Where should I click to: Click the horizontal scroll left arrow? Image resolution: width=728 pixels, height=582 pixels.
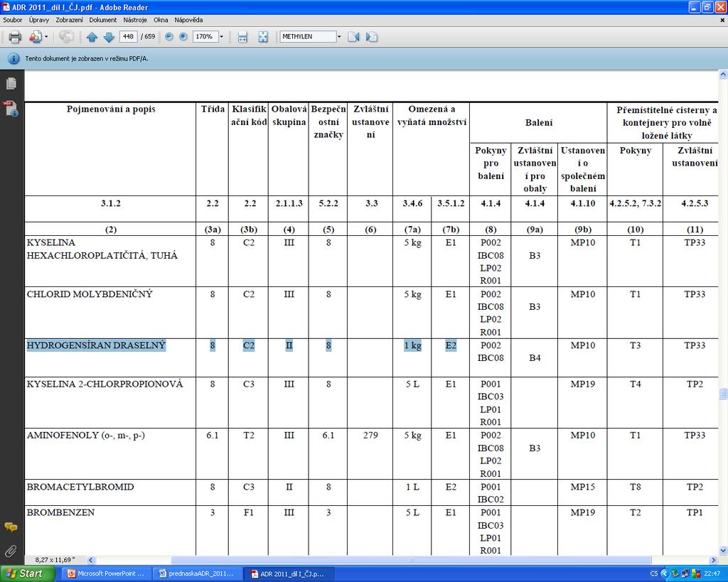[x=90, y=560]
